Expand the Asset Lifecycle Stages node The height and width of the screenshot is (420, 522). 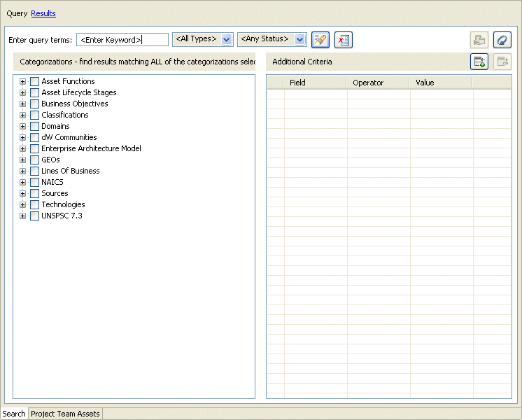22,92
